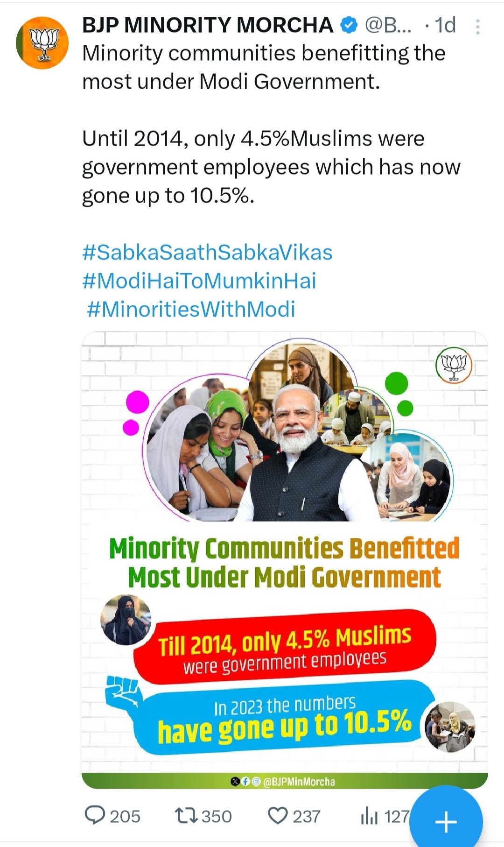Open view analytics bar chart icon
The image size is (504, 847).
coord(369,816)
